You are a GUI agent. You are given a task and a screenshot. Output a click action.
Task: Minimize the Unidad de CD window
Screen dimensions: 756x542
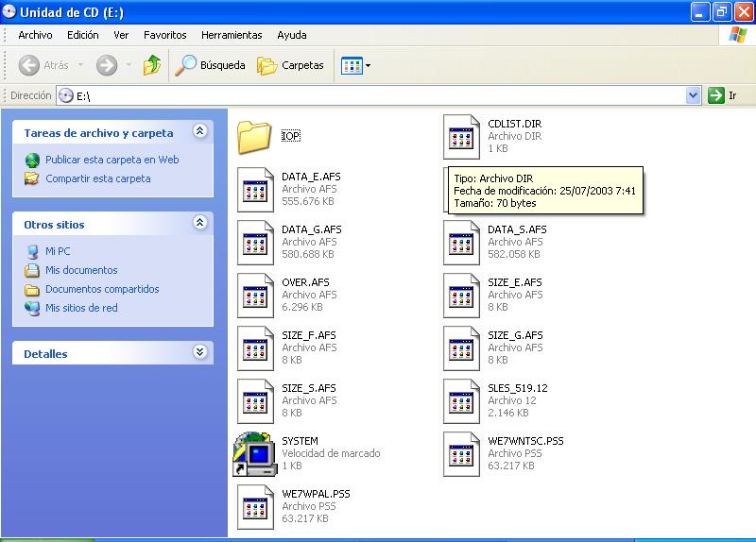point(700,12)
